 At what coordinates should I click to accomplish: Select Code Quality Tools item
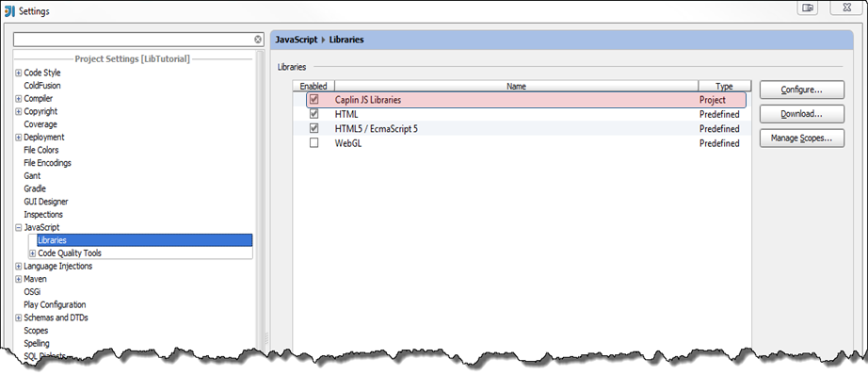pos(70,253)
